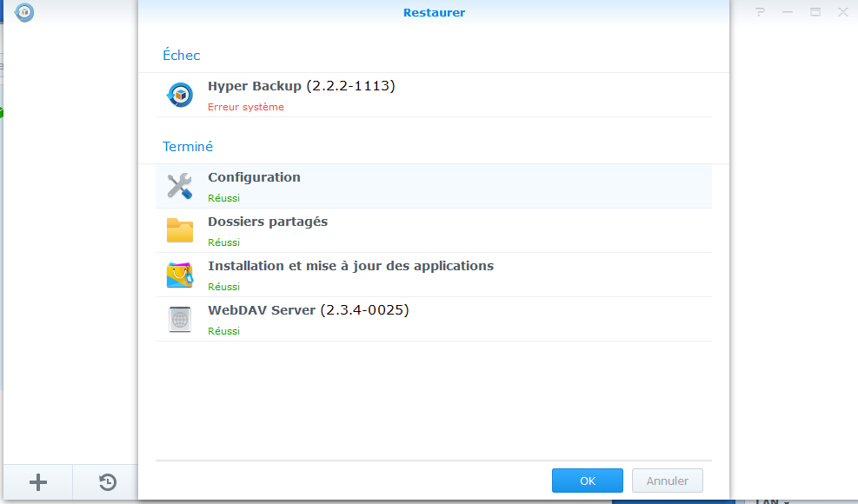This screenshot has width=858, height=504.
Task: Click the Échec section heading
Action: 181,56
